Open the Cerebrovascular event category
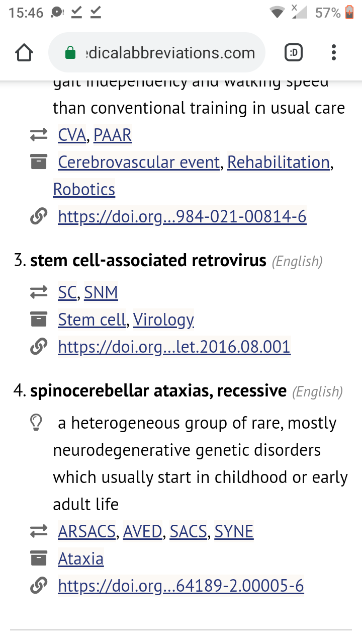362x644 pixels. 139,162
